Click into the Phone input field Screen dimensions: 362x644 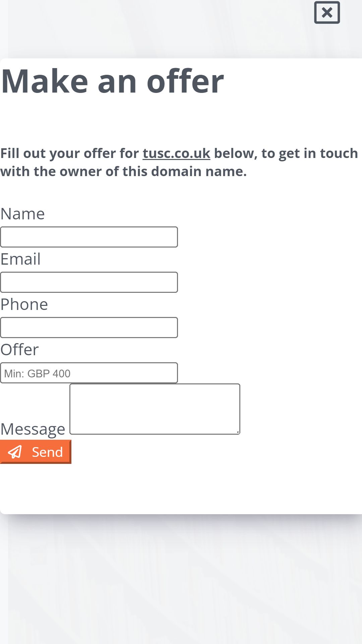click(x=89, y=327)
